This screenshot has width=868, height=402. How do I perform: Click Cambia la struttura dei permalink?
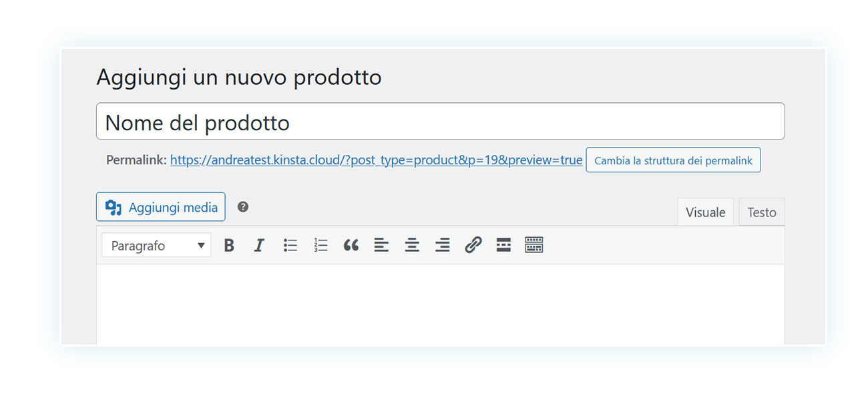pyautogui.click(x=673, y=160)
